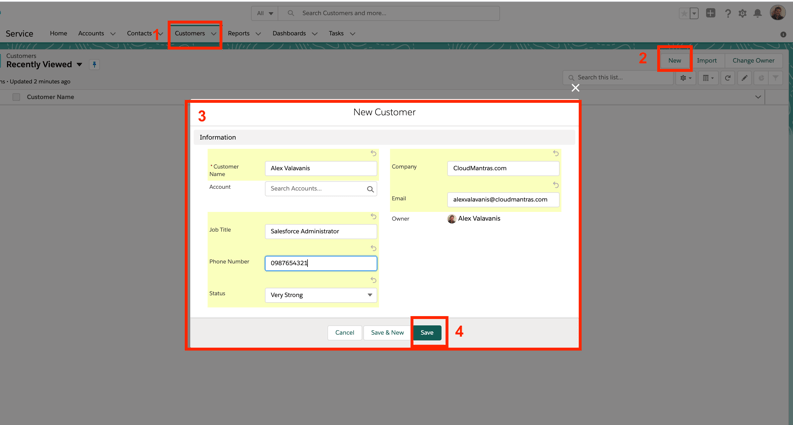Expand the Recently Viewed list view selector

tap(80, 65)
